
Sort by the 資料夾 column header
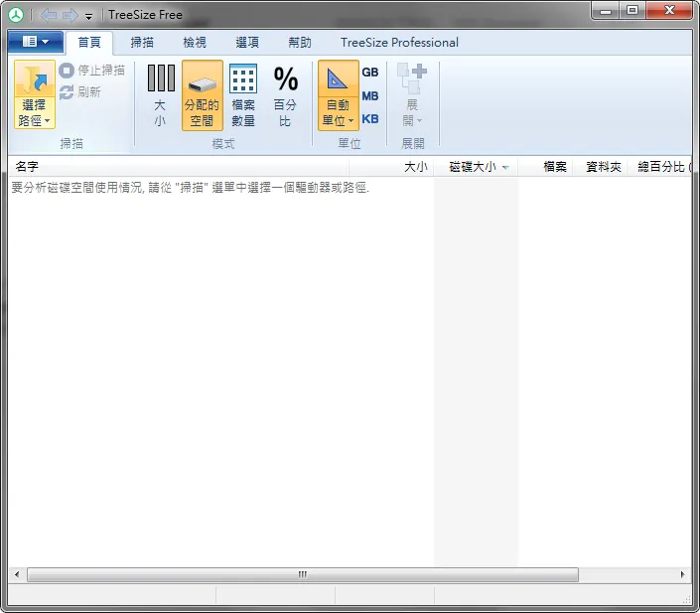tap(600, 167)
